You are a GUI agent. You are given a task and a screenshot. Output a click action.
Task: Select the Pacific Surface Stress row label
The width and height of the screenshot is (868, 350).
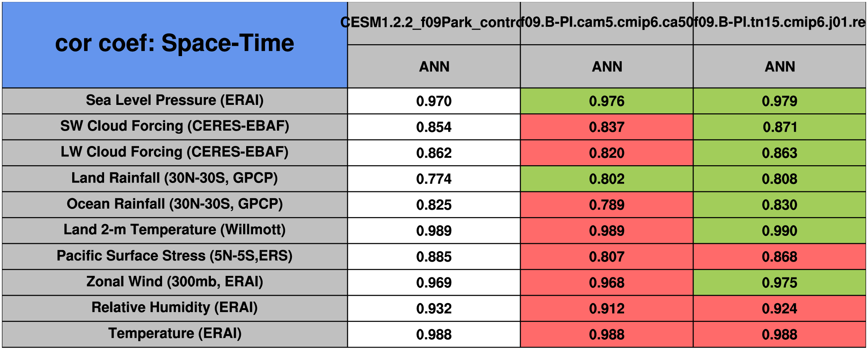[175, 256]
